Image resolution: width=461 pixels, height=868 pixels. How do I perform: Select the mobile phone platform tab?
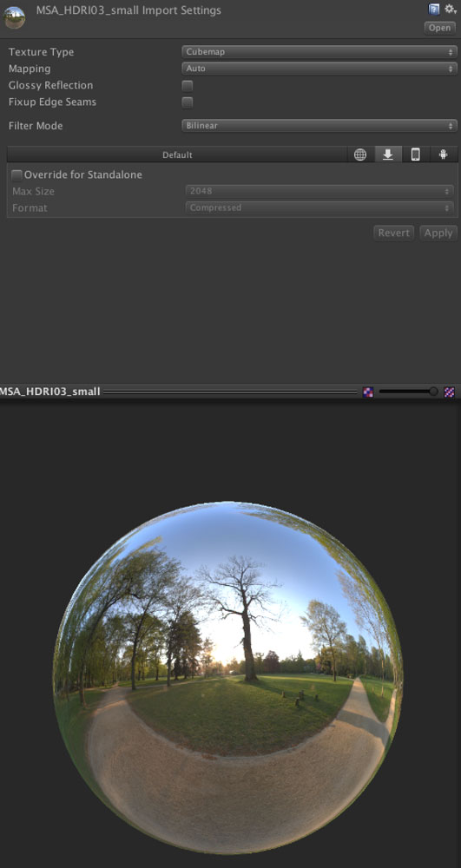point(416,155)
